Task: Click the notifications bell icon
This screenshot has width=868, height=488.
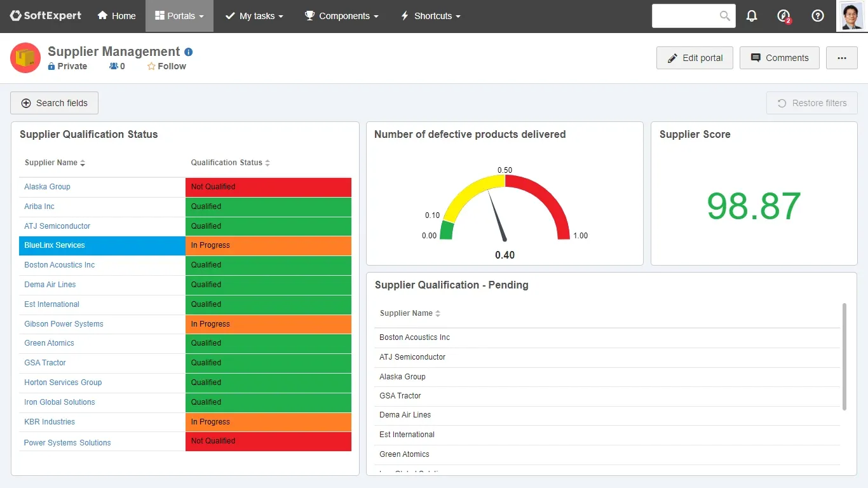Action: [x=752, y=16]
